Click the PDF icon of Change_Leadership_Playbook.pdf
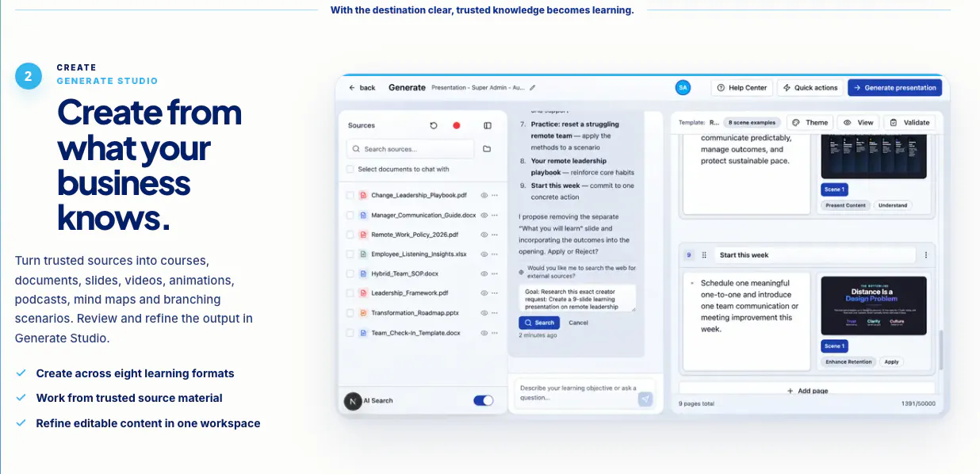 click(363, 195)
